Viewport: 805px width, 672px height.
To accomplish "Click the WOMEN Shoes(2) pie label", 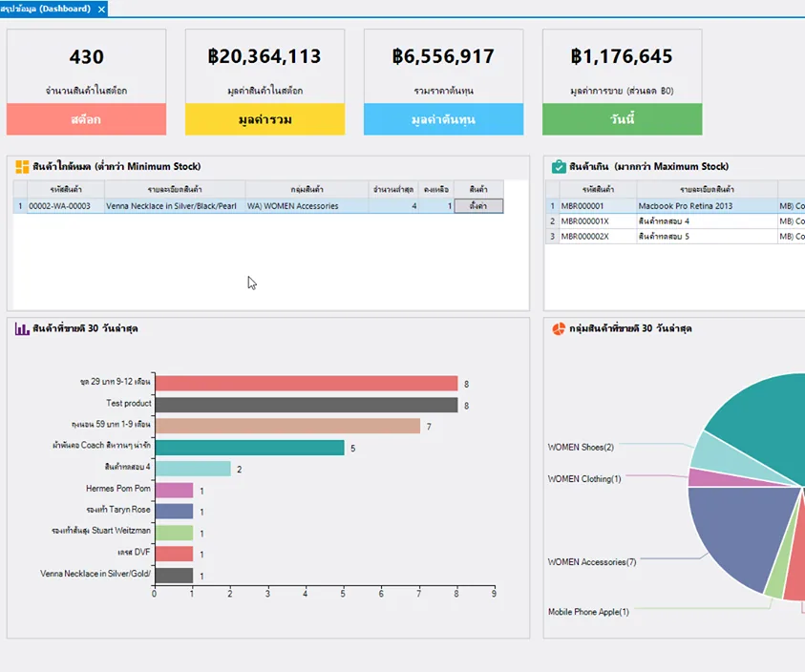I will click(x=581, y=447).
